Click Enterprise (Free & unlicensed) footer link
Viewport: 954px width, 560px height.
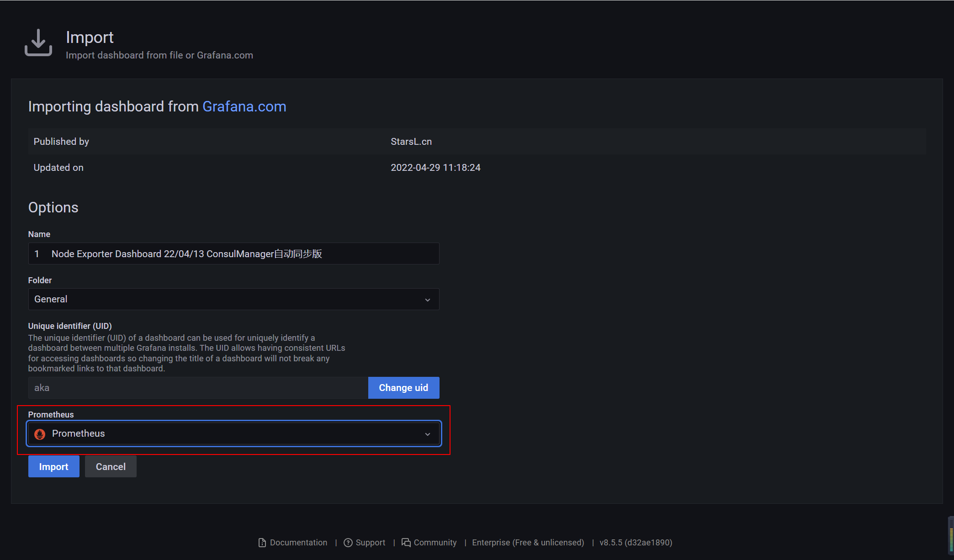[x=528, y=543]
